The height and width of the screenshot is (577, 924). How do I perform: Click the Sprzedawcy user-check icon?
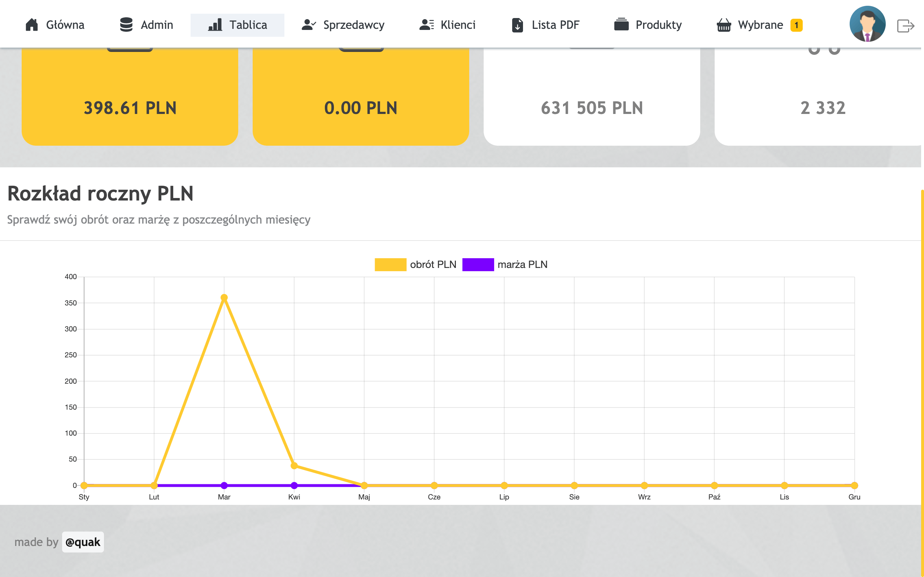309,25
